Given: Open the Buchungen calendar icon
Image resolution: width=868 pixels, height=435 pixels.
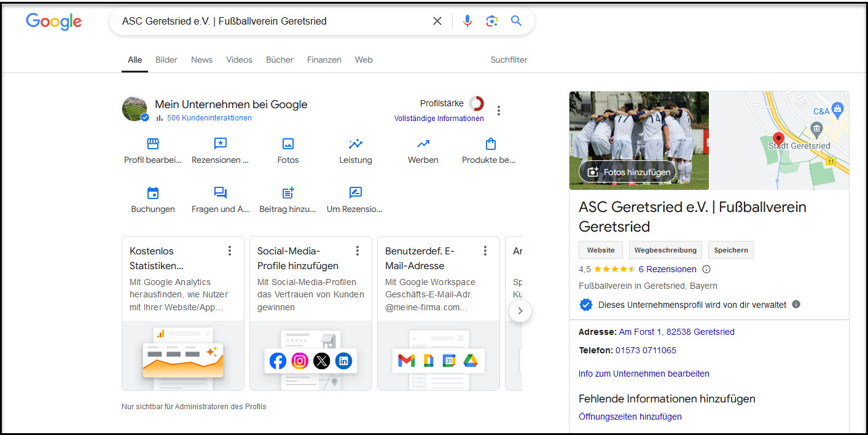Looking at the screenshot, I should 153,193.
